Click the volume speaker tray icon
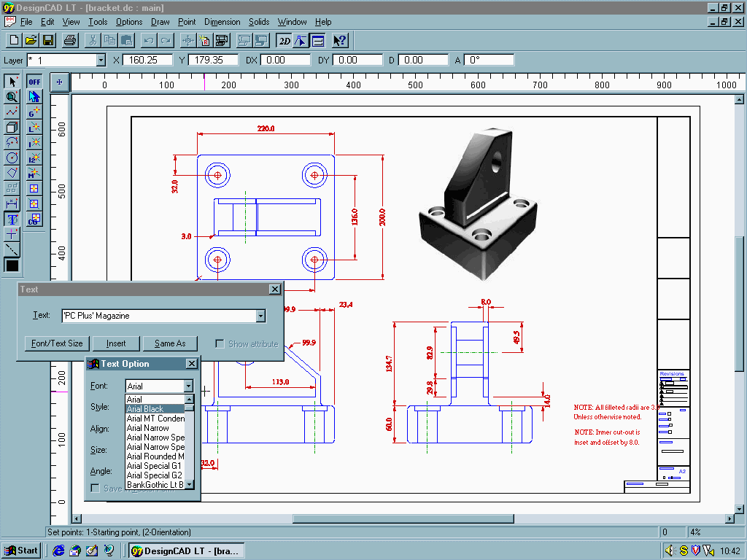 670,551
